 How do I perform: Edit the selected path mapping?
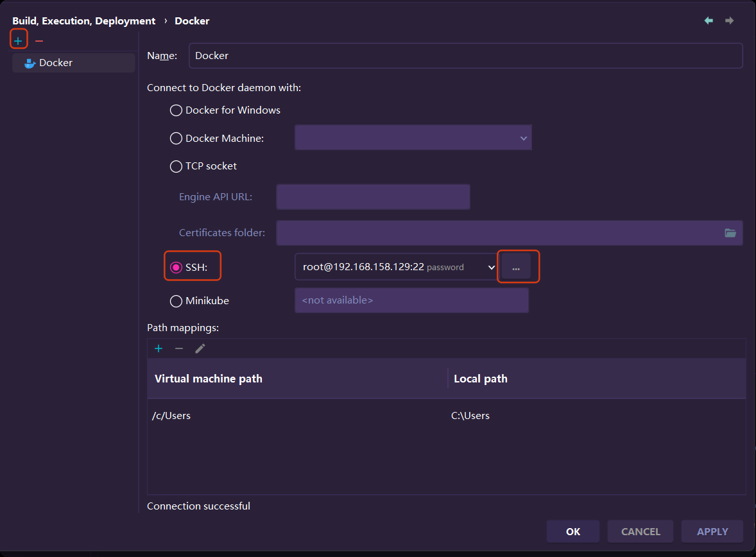[200, 348]
